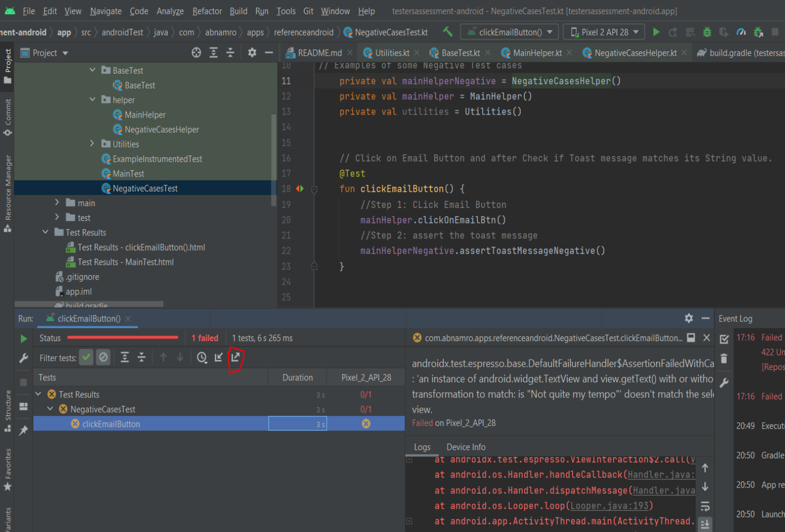Viewport: 785px width, 532px height.
Task: Click the run test gutter icon on line 18
Action: 300,189
